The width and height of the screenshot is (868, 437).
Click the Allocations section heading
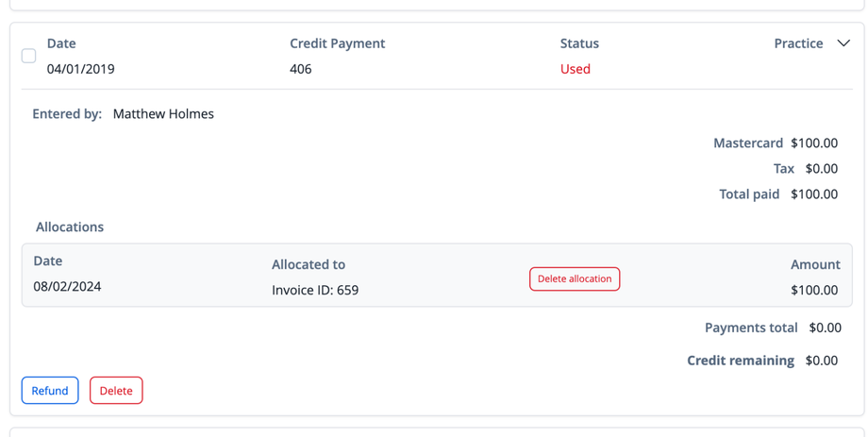tap(70, 227)
